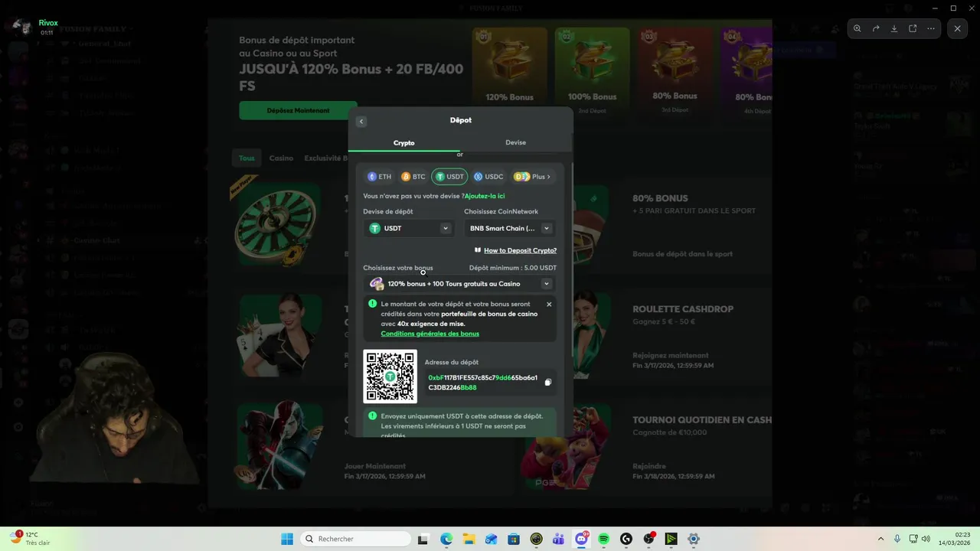
Task: Select USDT currency chip
Action: 449,177
